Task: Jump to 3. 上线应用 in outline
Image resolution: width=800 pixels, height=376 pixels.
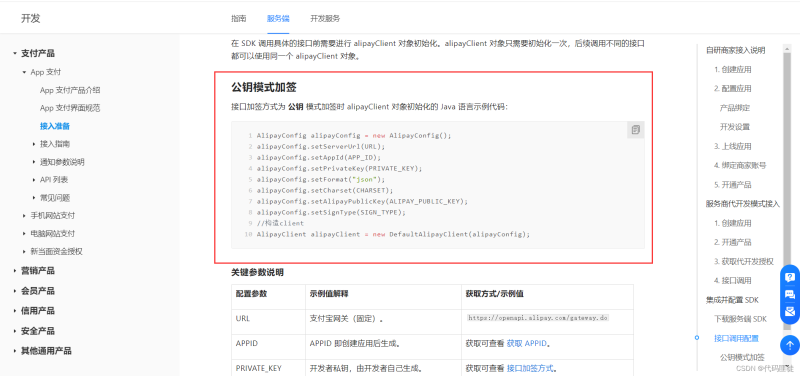Action: 733,146
